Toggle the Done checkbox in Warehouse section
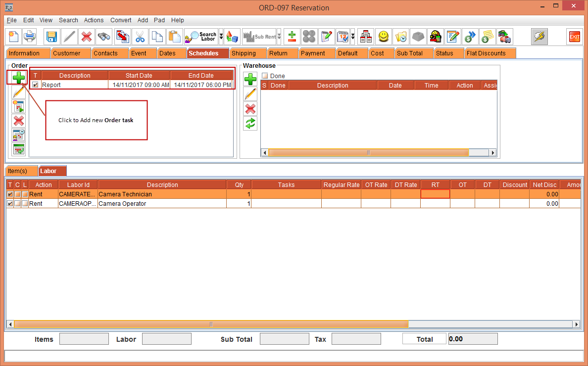Image resolution: width=588 pixels, height=366 pixels. click(x=266, y=75)
